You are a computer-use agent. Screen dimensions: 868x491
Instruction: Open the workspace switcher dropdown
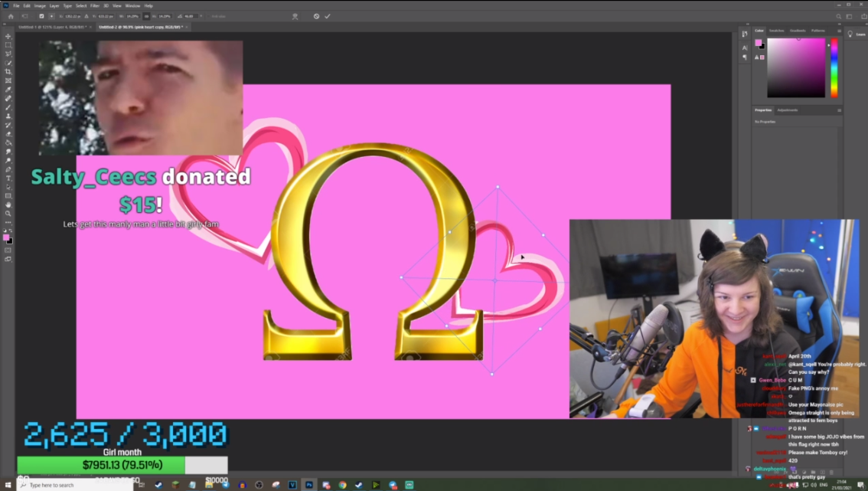pyautogui.click(x=849, y=17)
